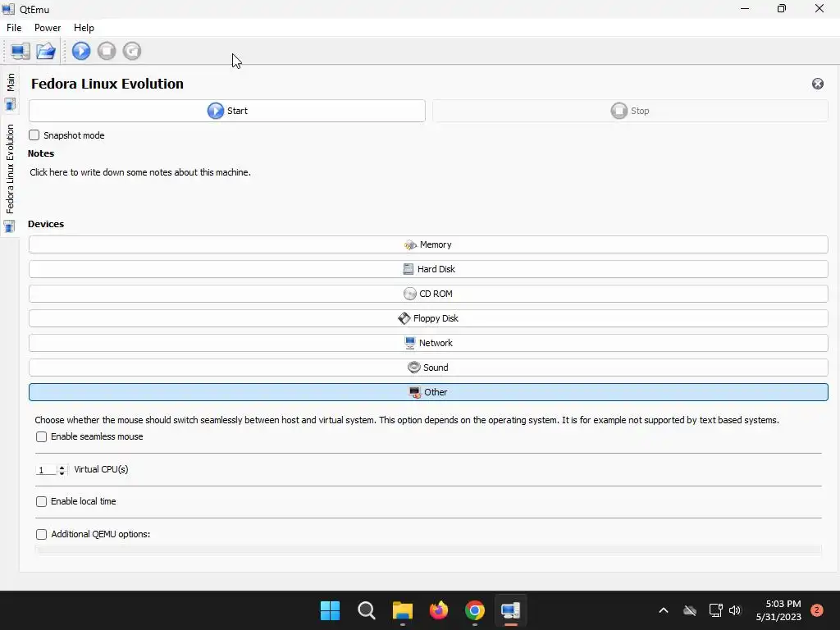Screen dimensions: 840x630
Task: Open Windows taskbar Search
Action: pos(367,610)
